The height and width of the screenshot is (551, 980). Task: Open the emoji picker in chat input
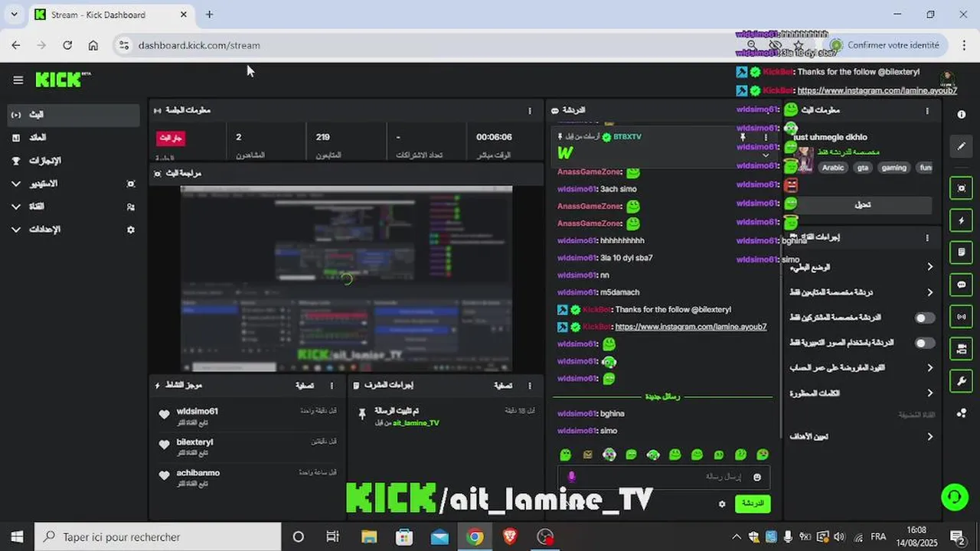point(757,478)
